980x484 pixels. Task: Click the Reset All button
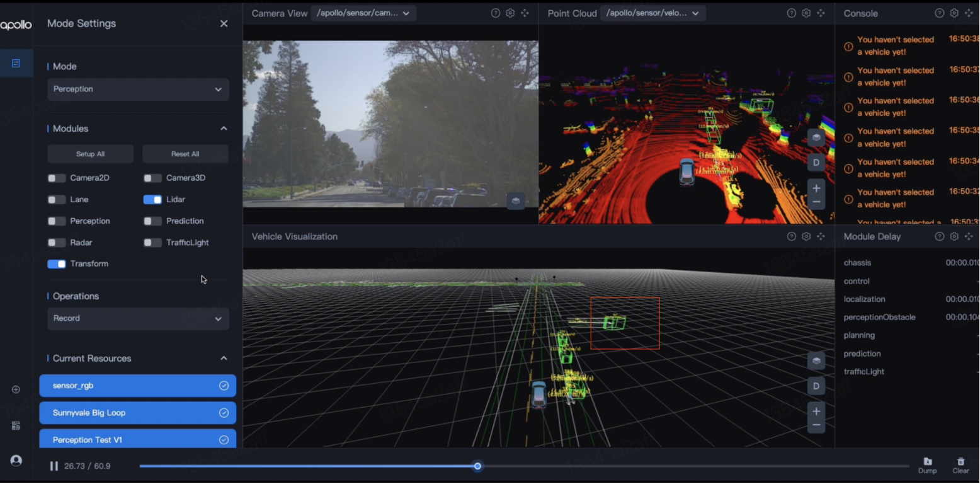pos(185,154)
